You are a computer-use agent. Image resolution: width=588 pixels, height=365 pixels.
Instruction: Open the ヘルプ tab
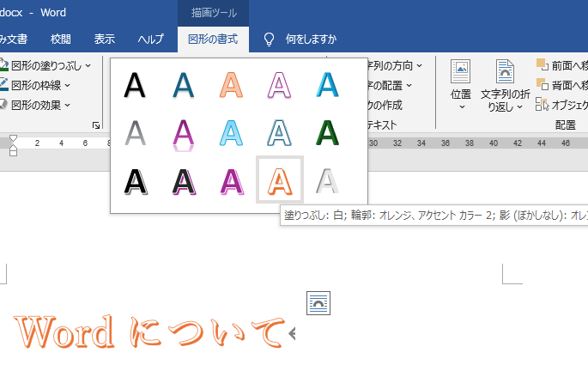coord(150,39)
